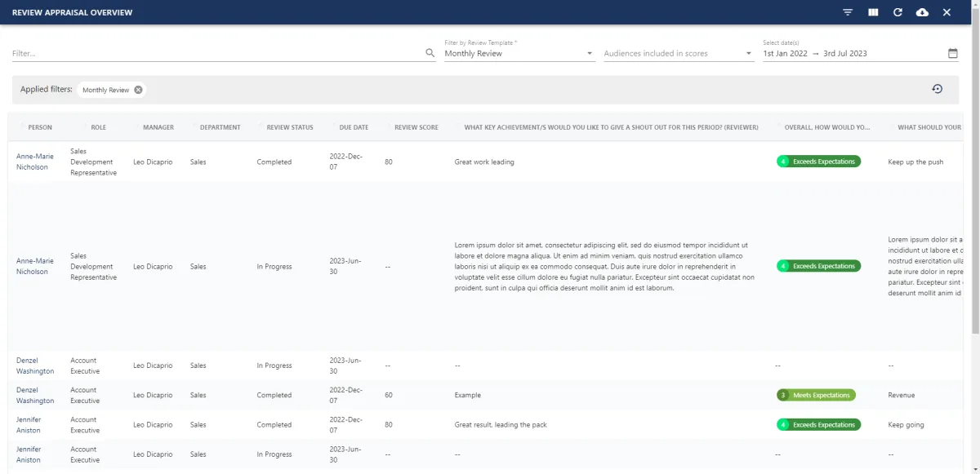Image resolution: width=980 pixels, height=474 pixels.
Task: Sort by Overall, How Would You column header
Action: [827, 127]
